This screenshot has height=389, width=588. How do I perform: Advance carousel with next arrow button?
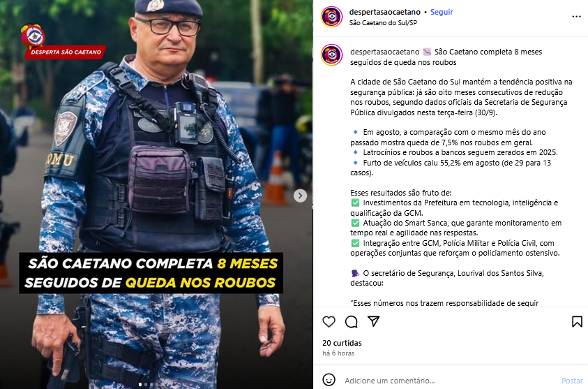[300, 196]
